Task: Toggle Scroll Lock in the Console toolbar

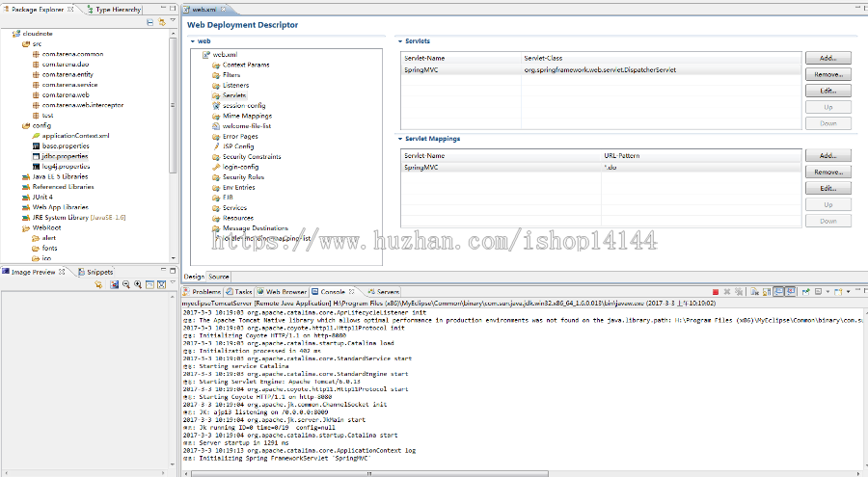Action: point(767,291)
